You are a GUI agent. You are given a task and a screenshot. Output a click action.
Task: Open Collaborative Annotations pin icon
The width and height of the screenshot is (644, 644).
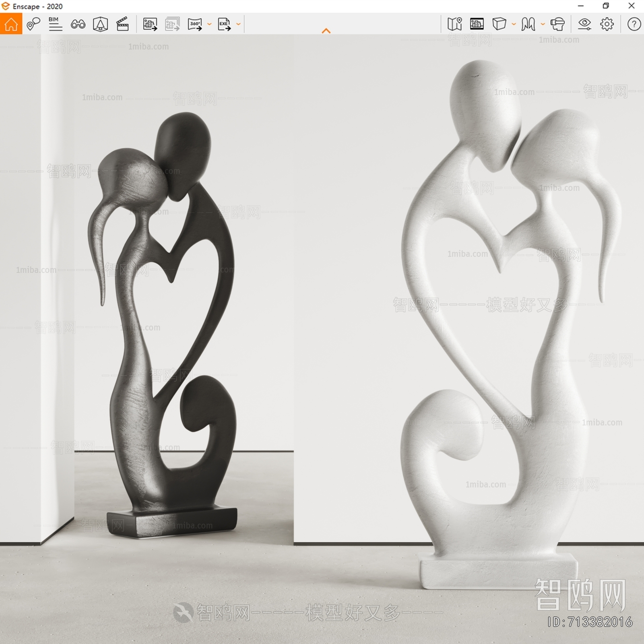[33, 24]
